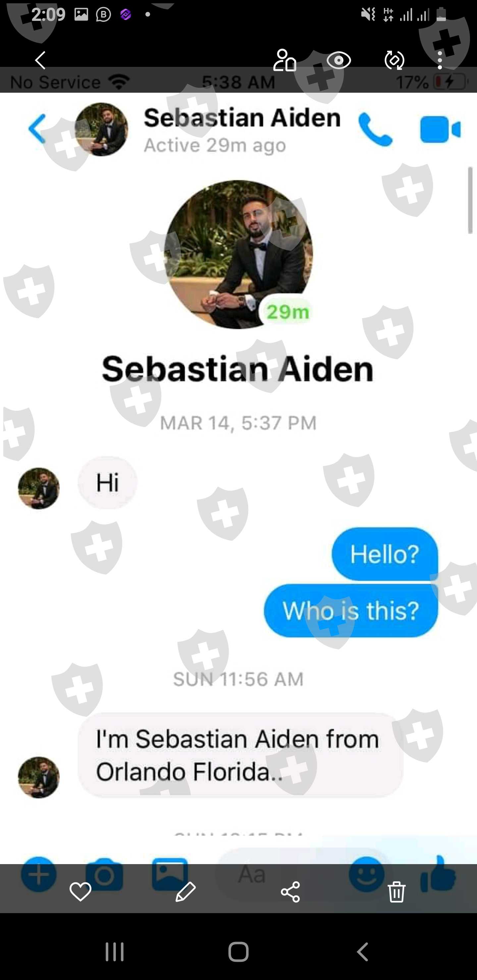Tap the Sebastian Aiden name header
The height and width of the screenshot is (980, 477).
point(242,118)
